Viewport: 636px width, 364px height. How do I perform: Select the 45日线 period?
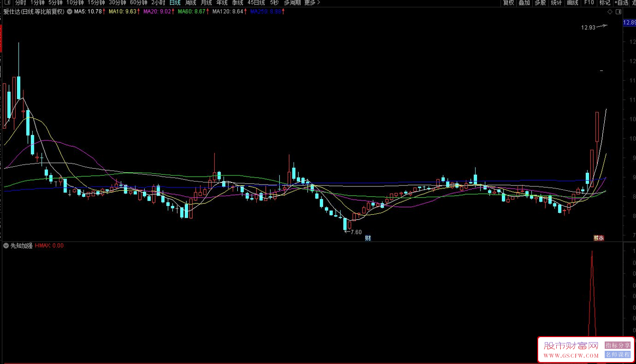pyautogui.click(x=256, y=3)
